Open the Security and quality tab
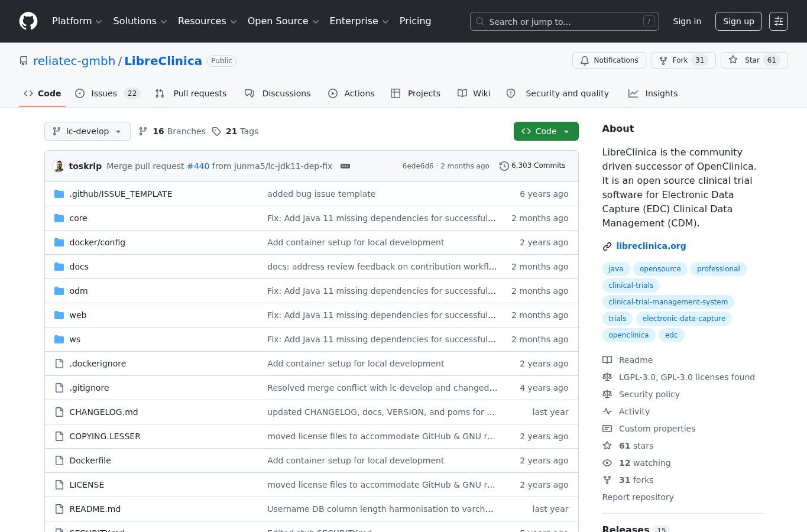Image resolution: width=807 pixels, height=532 pixels. tap(558, 93)
